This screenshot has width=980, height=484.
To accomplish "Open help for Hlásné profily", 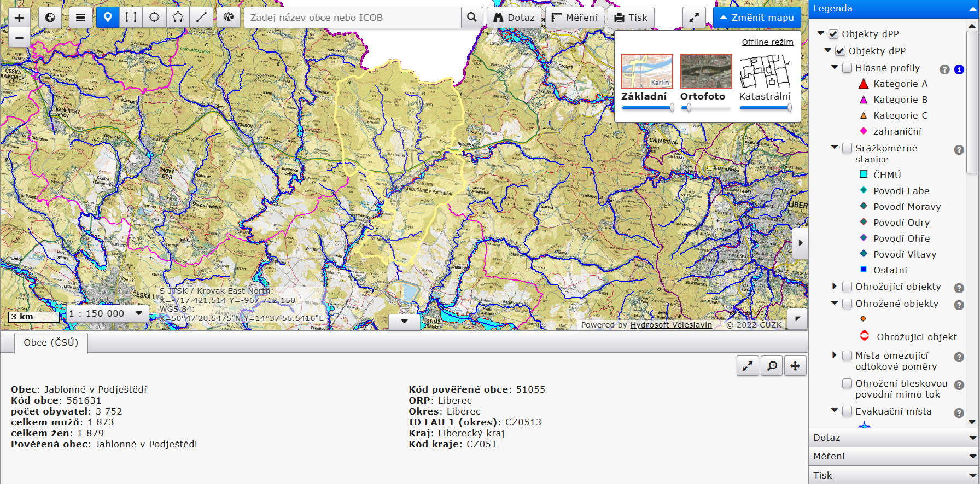I will tap(944, 69).
